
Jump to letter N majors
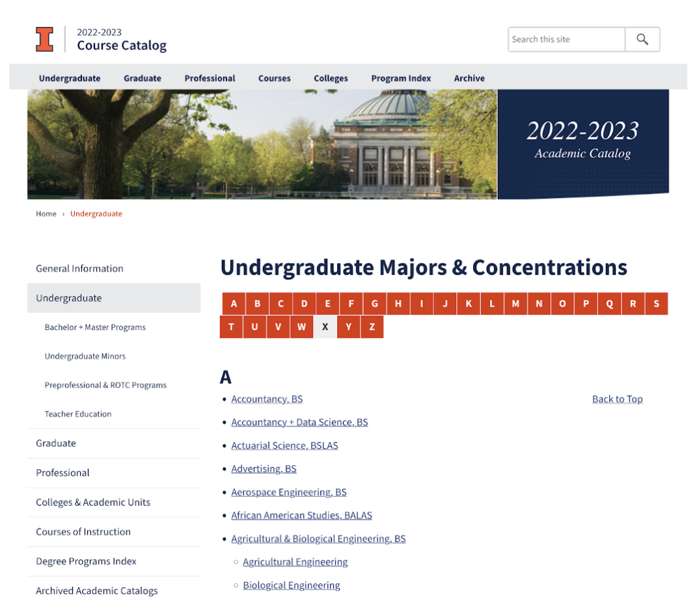tap(539, 303)
